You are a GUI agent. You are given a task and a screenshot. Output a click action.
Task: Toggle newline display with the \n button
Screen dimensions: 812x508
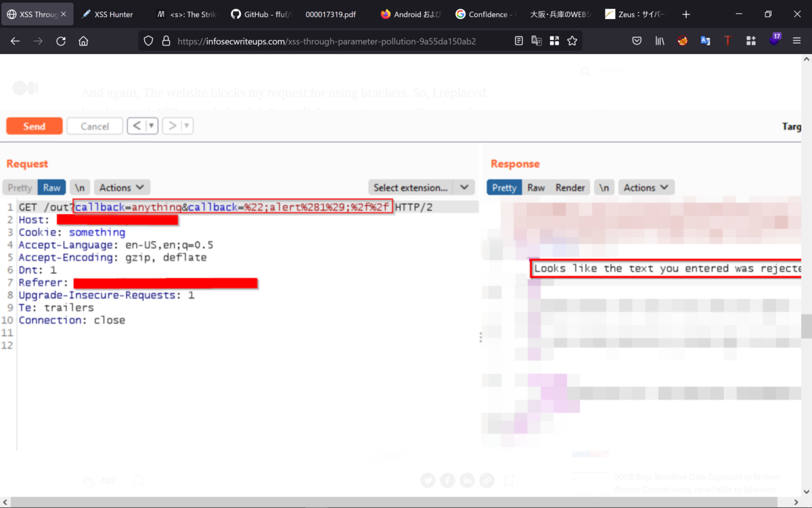coord(80,187)
